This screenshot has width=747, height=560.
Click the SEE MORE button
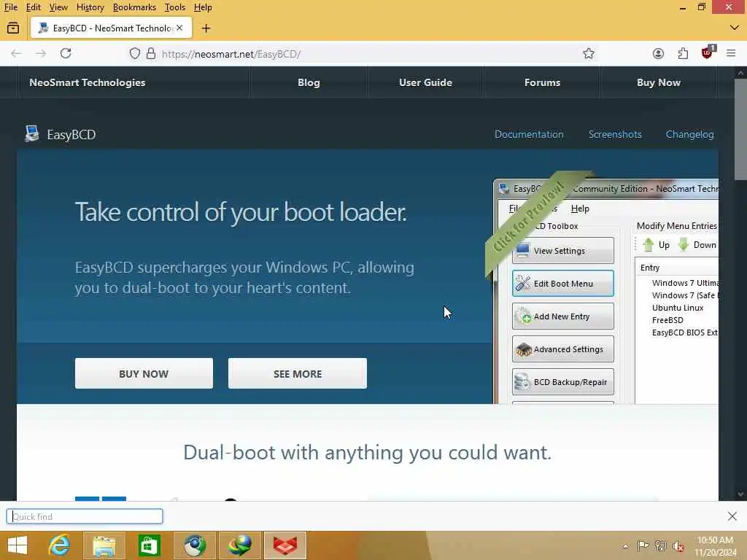pos(298,373)
